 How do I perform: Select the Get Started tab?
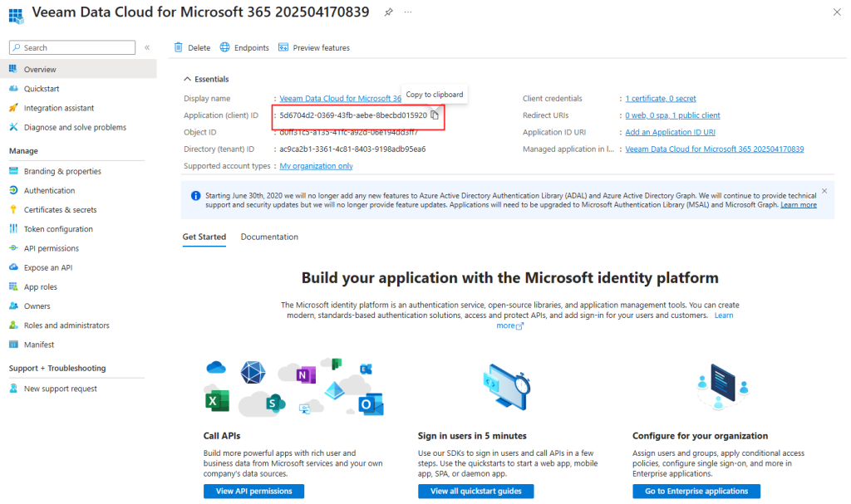204,237
